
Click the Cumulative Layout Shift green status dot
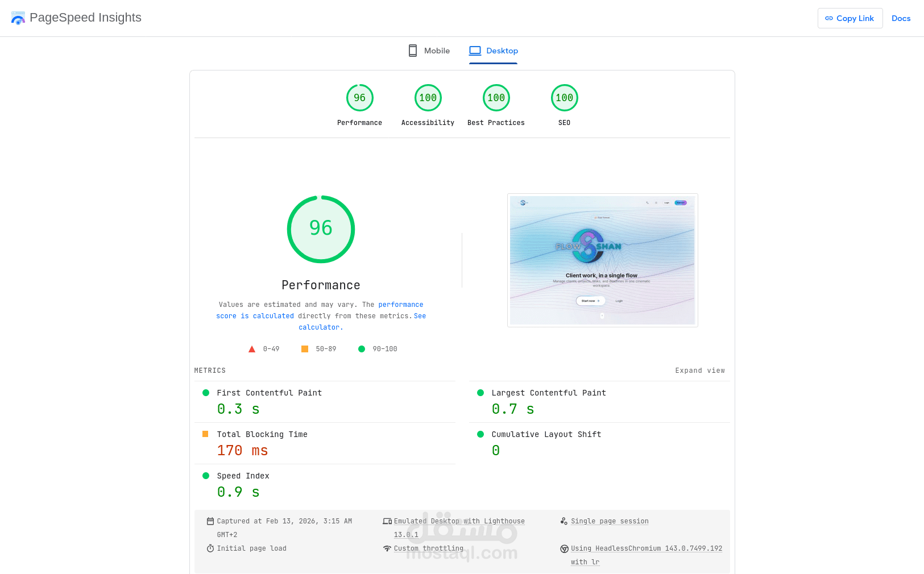click(x=480, y=434)
